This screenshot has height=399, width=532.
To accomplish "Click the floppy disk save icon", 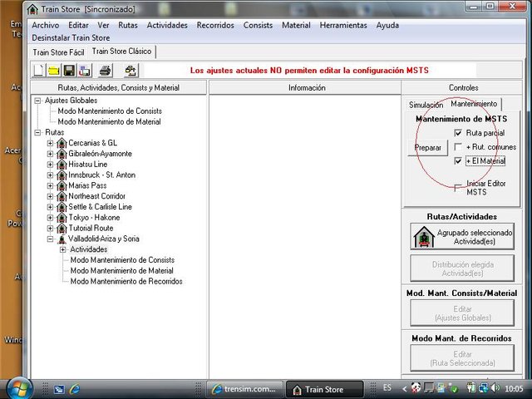I will coord(70,71).
